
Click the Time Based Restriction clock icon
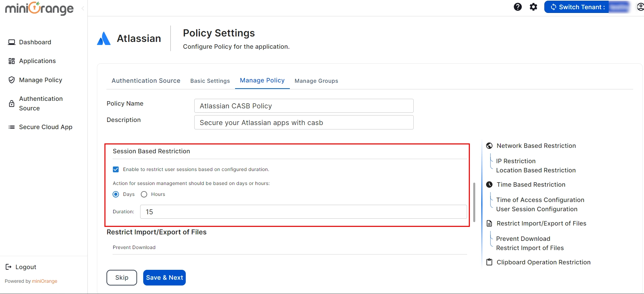coord(489,185)
